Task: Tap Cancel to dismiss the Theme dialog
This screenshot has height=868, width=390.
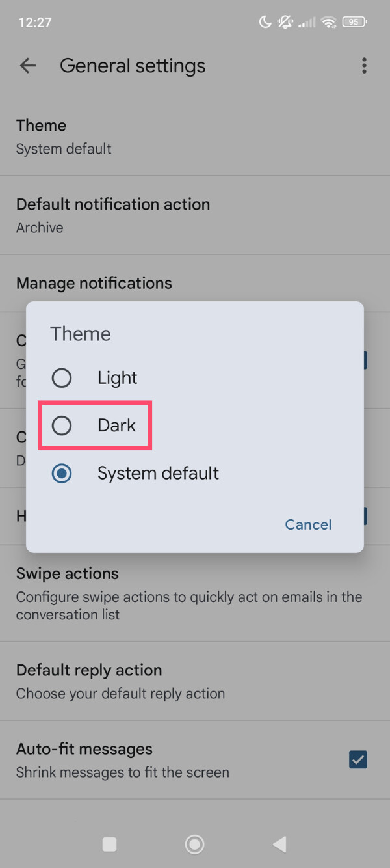Action: 308,524
